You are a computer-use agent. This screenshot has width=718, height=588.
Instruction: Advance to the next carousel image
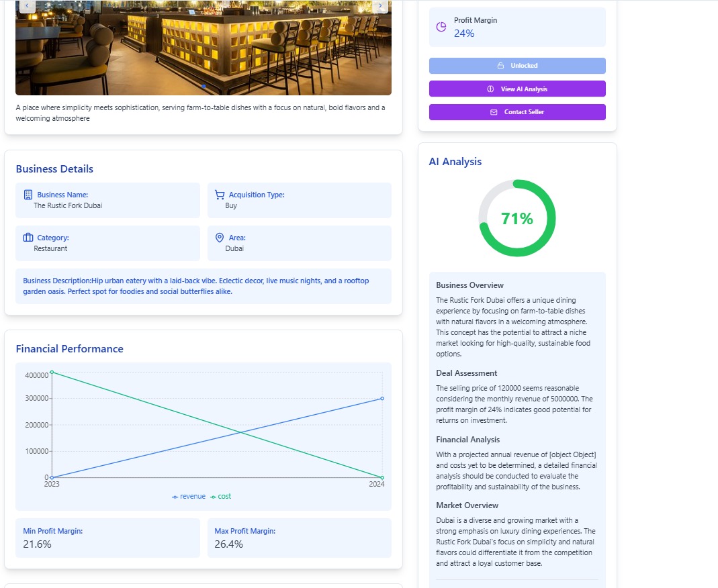pos(380,5)
